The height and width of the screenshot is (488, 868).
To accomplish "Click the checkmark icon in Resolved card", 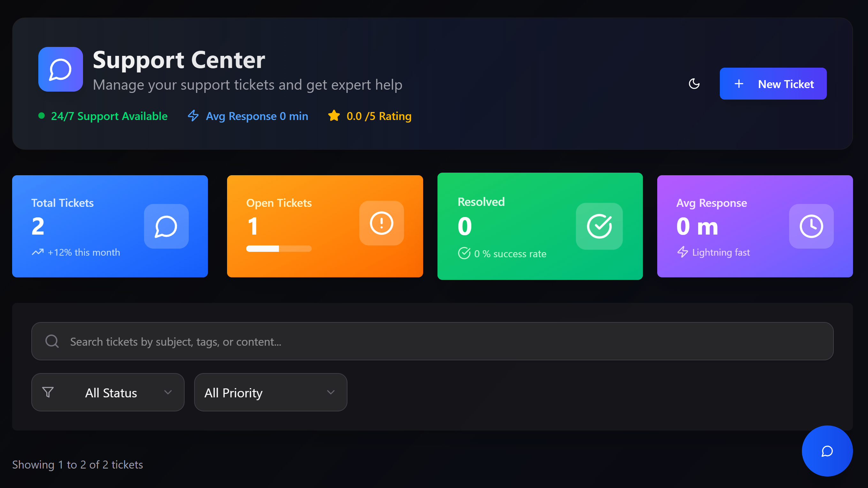I will coord(599,226).
